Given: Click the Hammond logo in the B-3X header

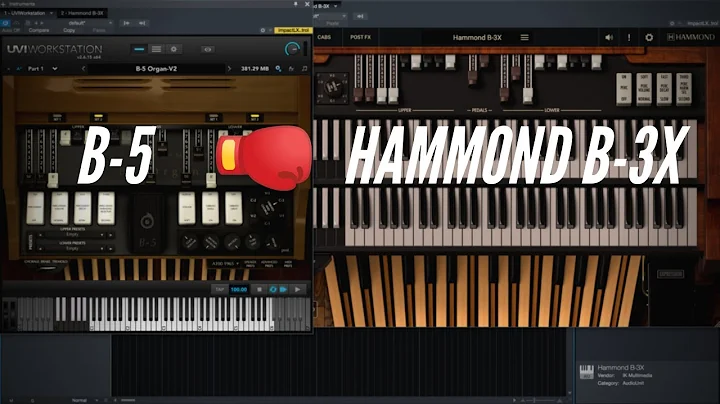Looking at the screenshot, I should [691, 37].
